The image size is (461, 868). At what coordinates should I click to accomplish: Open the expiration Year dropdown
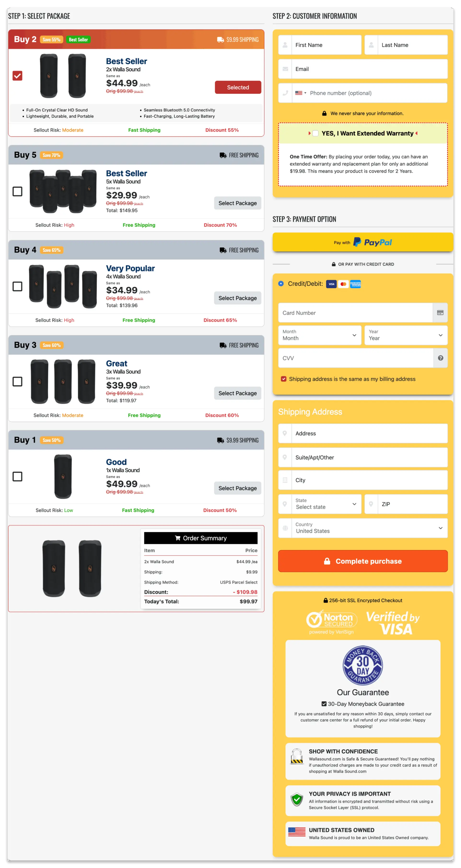coord(406,335)
